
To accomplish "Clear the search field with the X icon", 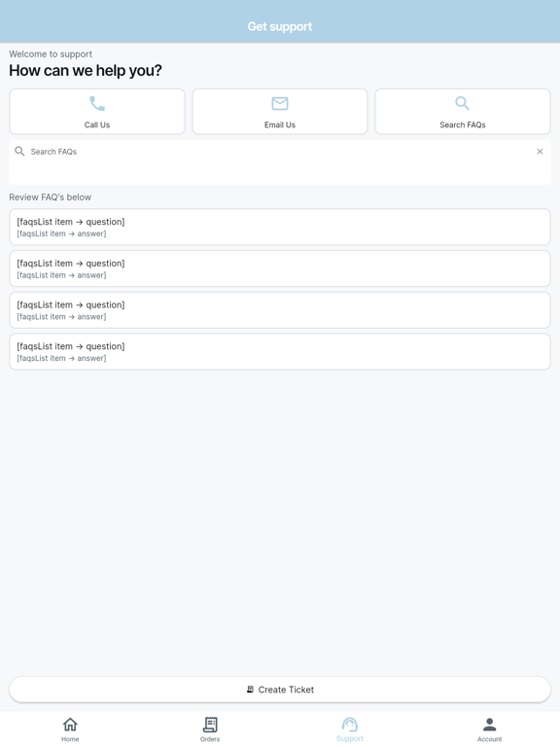I will click(540, 152).
